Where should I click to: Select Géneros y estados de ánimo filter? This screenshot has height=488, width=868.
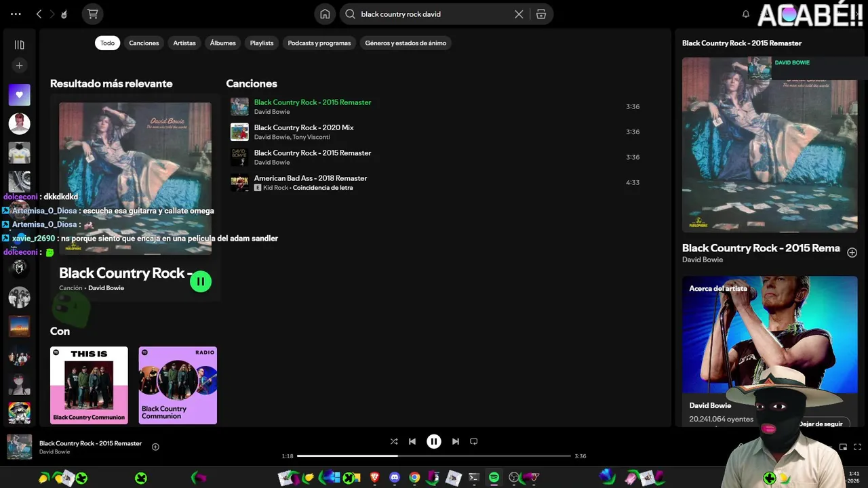point(406,43)
